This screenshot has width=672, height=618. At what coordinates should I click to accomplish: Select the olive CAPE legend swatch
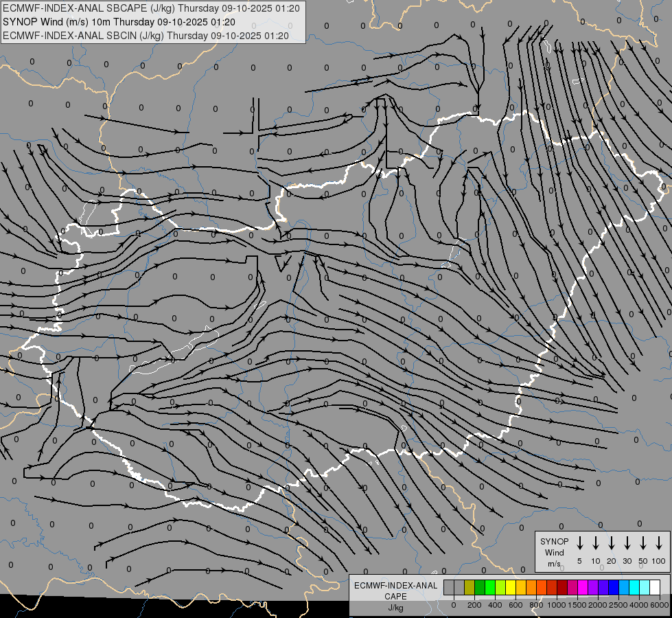tap(470, 588)
